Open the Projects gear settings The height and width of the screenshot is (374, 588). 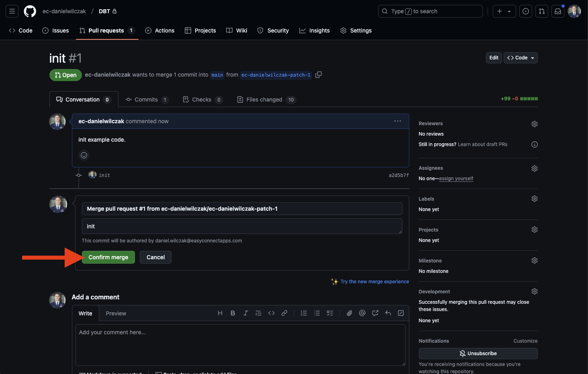pyautogui.click(x=535, y=230)
